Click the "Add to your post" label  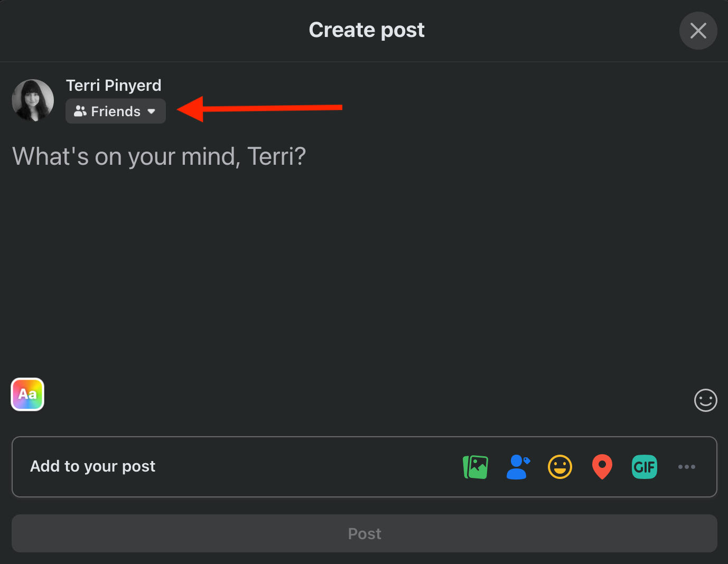93,466
